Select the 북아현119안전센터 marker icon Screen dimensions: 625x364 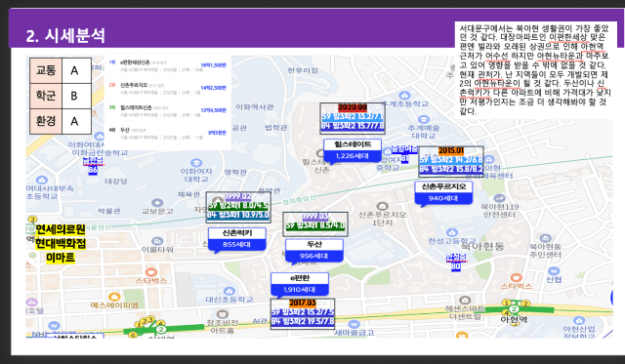[x=499, y=198]
